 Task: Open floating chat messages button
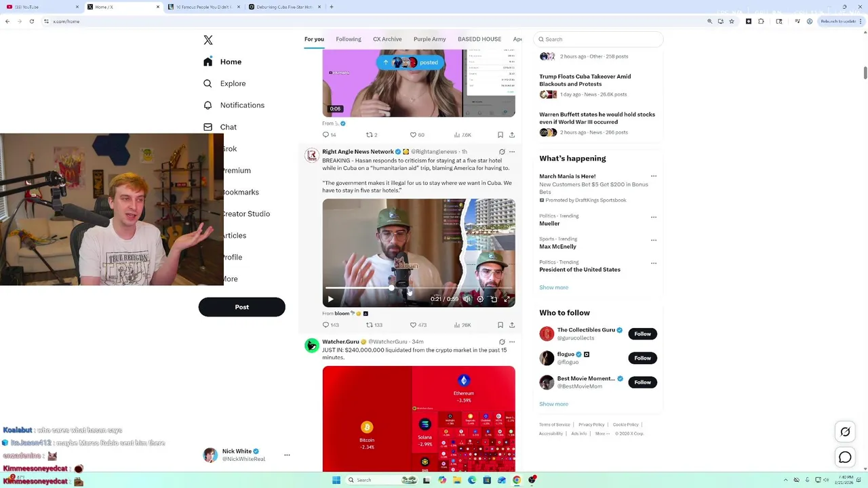[845, 458]
